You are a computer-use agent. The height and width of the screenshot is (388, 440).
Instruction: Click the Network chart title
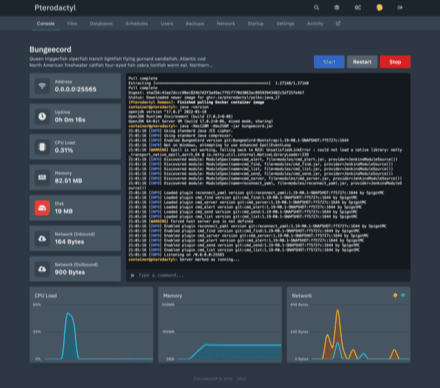[302, 296]
